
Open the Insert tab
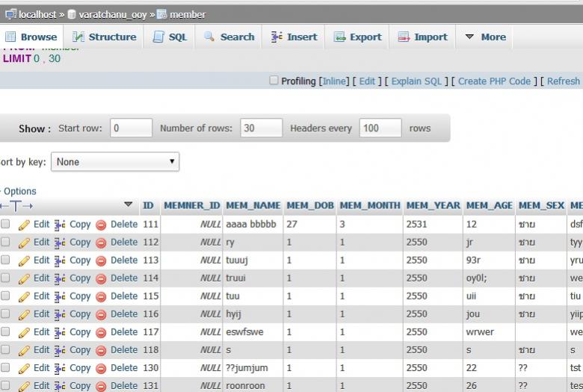(x=294, y=37)
